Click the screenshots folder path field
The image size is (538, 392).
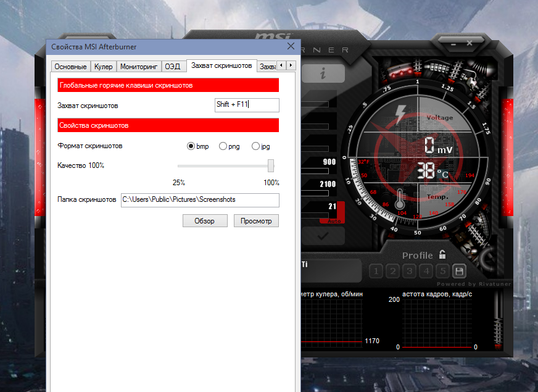[200, 200]
